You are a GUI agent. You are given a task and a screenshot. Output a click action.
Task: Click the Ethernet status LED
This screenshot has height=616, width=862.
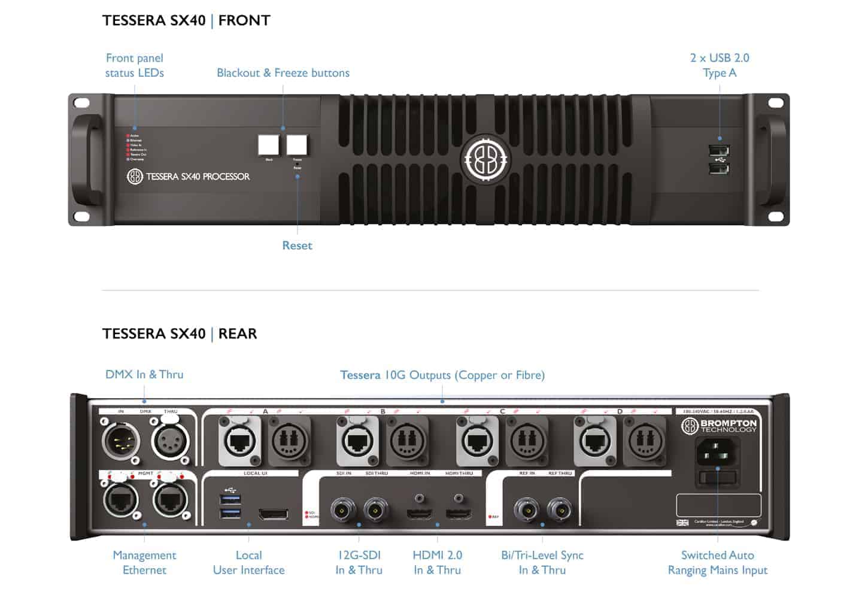click(128, 141)
